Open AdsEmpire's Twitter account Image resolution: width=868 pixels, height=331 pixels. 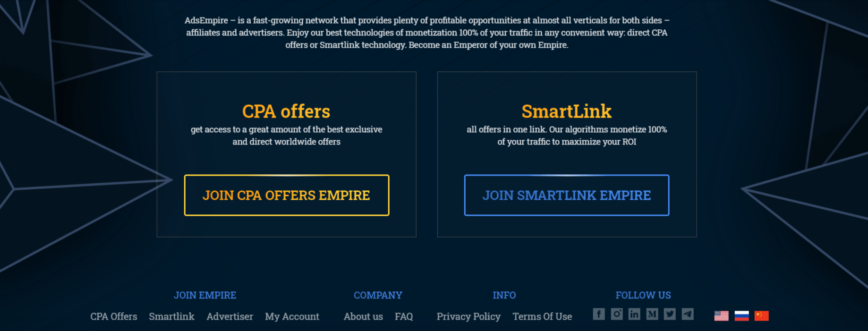670,314
